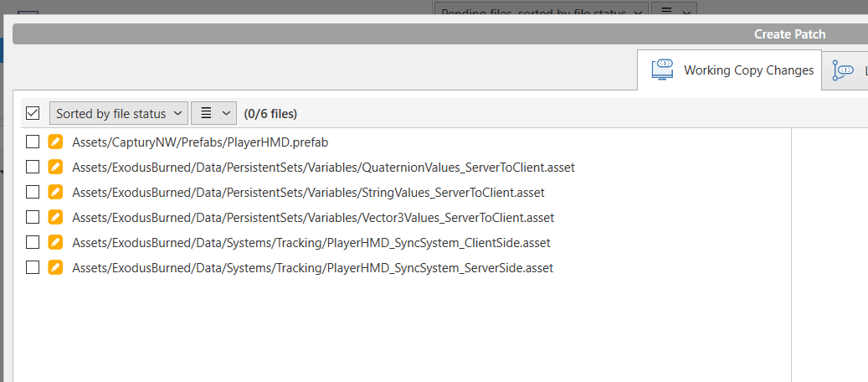Screen dimensions: 868x382
Task: Click the (0/6 files) counter label
Action: click(270, 114)
